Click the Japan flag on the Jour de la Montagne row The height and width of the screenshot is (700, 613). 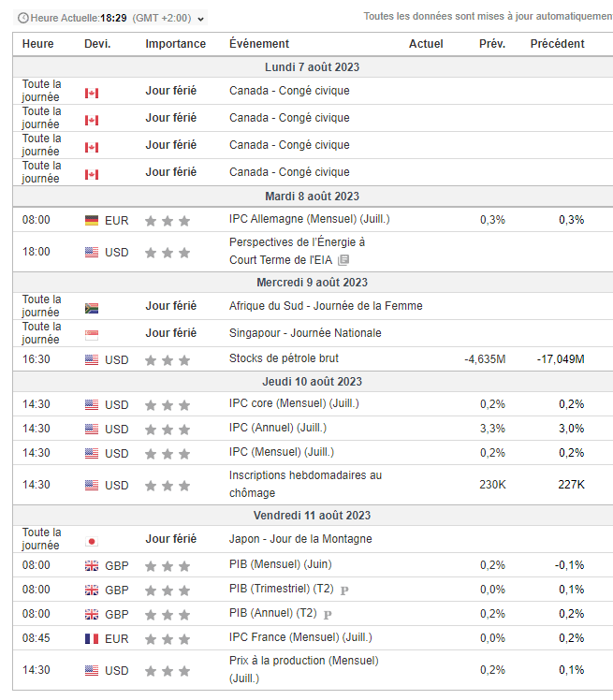(x=92, y=542)
